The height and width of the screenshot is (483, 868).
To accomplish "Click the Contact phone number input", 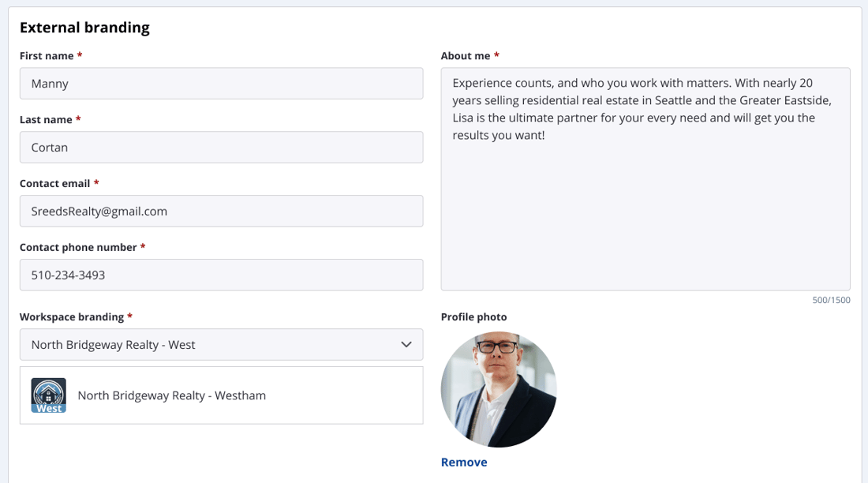I will pyautogui.click(x=221, y=275).
